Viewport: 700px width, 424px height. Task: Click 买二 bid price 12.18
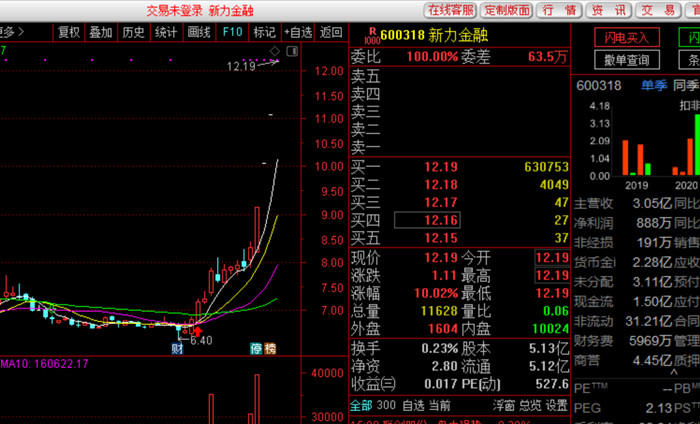tap(441, 185)
